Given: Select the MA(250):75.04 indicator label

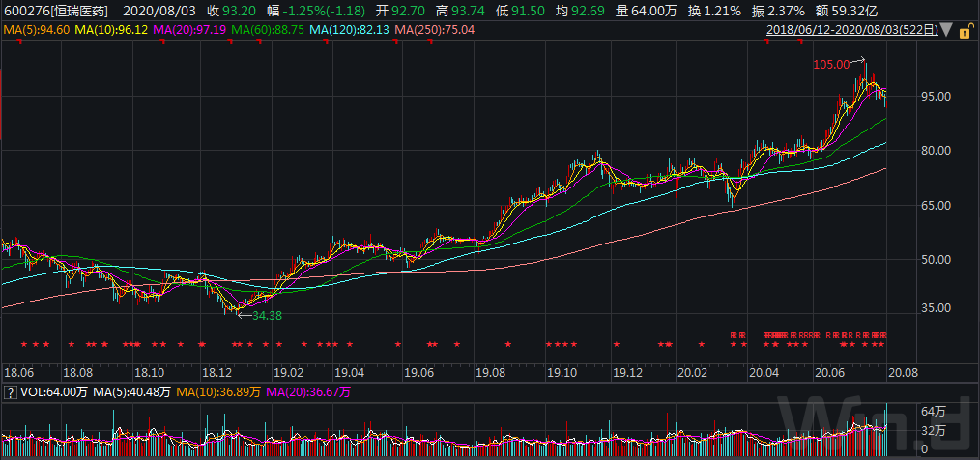Looking at the screenshot, I should point(433,29).
